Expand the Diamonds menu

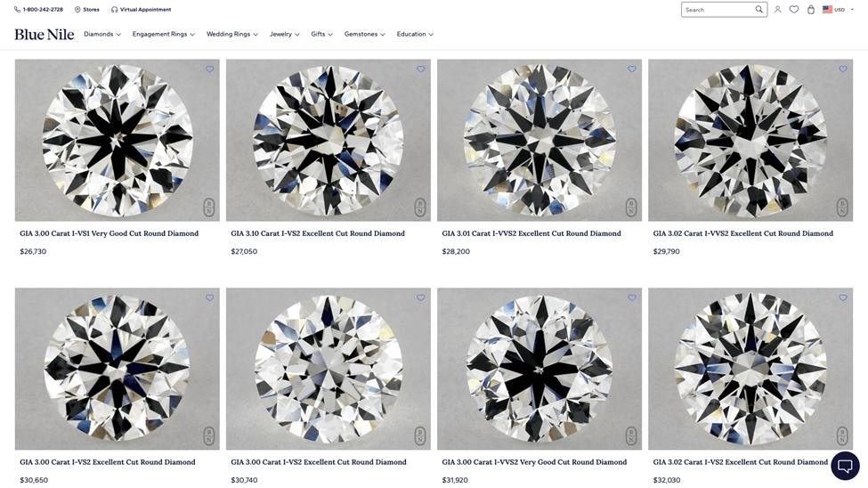pos(102,35)
